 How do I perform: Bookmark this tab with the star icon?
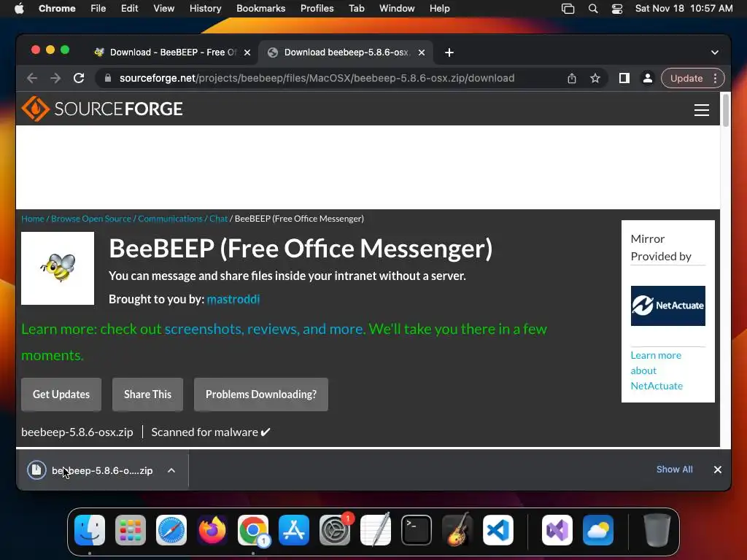tap(595, 78)
